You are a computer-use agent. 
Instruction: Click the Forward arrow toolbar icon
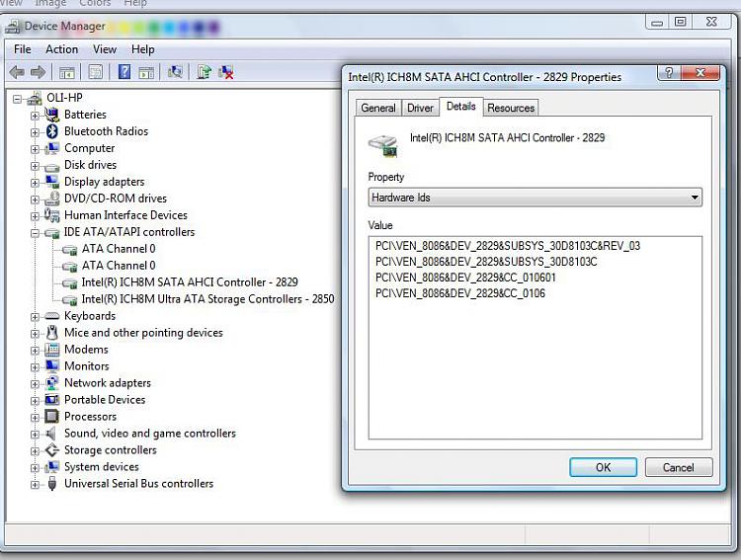pos(38,72)
